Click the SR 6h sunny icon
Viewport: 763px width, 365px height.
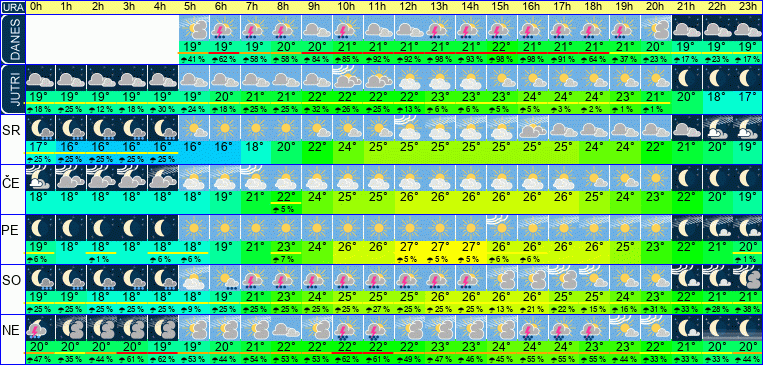click(x=224, y=128)
